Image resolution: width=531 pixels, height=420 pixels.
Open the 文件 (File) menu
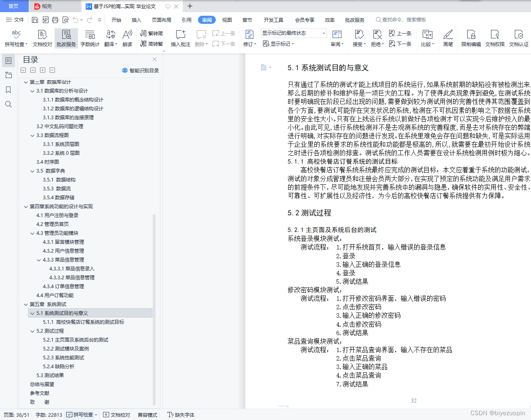click(x=15, y=20)
